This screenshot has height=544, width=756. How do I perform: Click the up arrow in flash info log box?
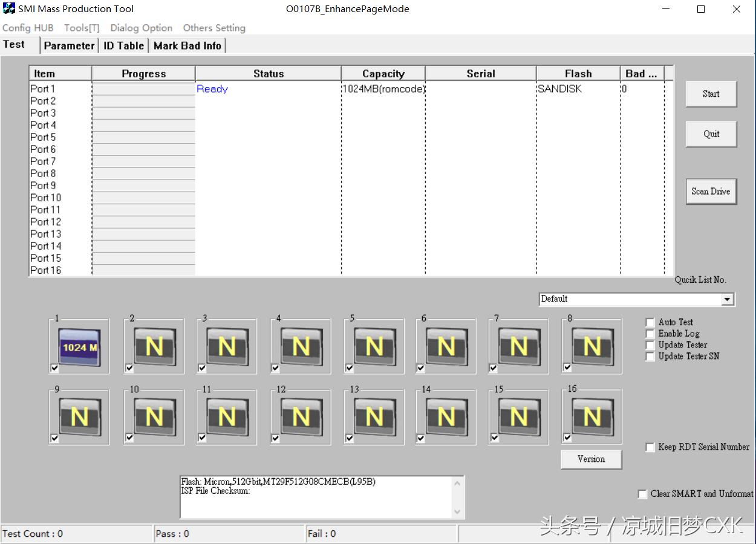457,483
